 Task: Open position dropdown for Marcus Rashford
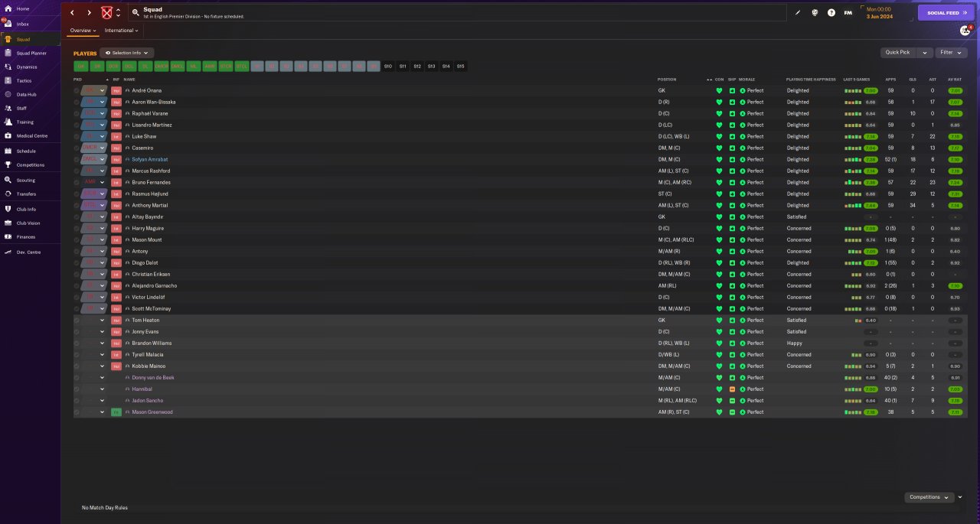coord(102,171)
